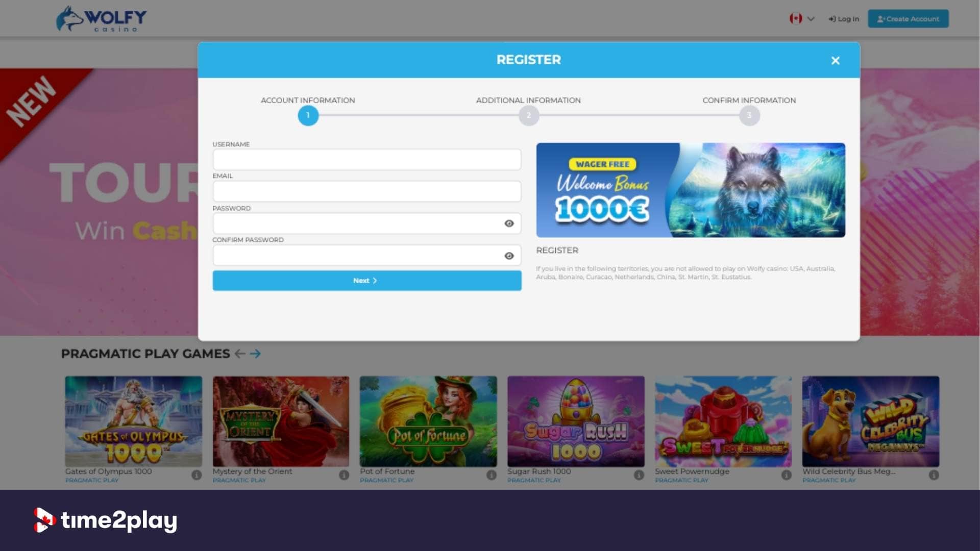This screenshot has height=551, width=980.
Task: Show info for Mystery of the Orient
Action: (344, 475)
